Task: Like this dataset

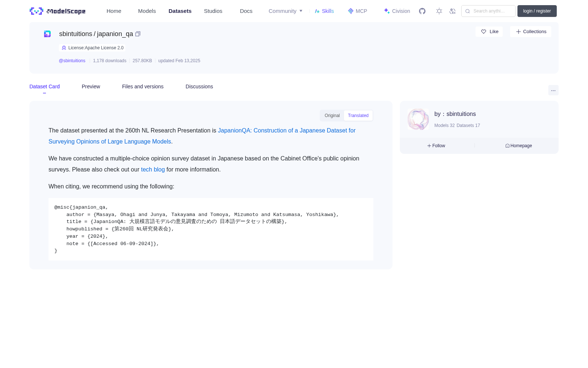Action: point(489,32)
